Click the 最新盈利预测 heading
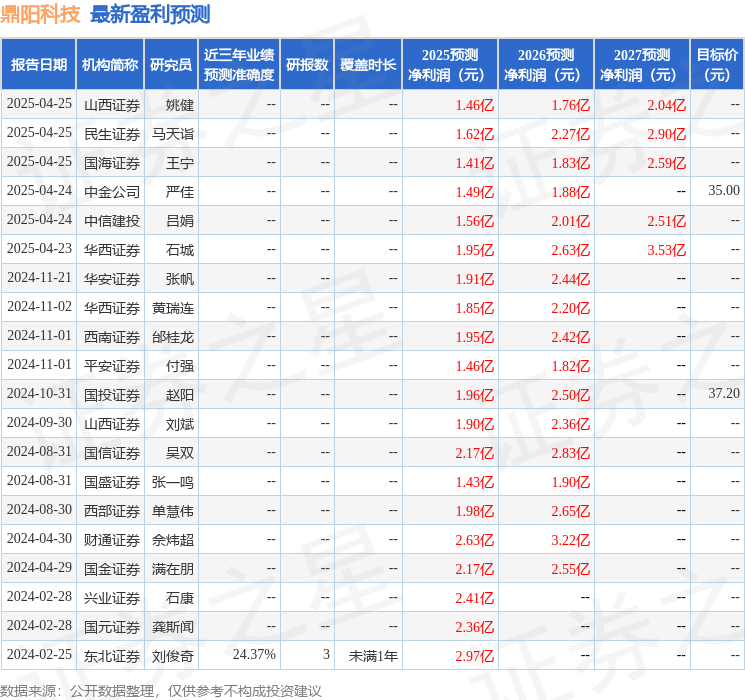 150,14
